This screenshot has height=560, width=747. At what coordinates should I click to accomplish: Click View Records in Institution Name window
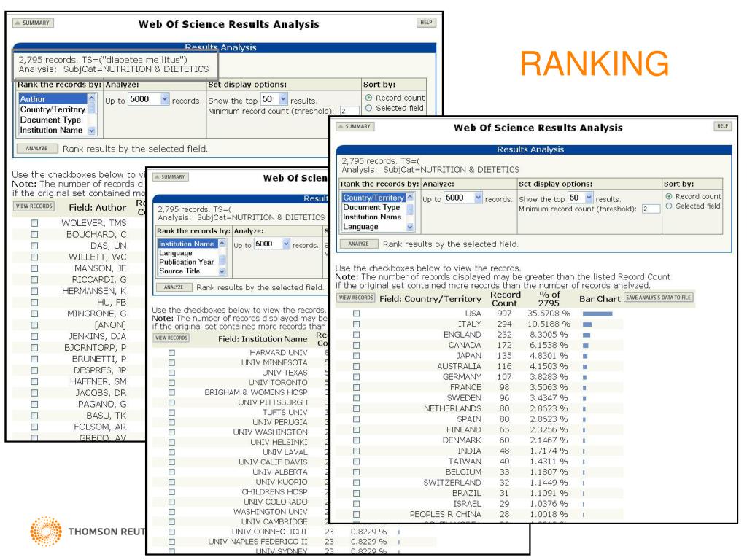pos(171,338)
